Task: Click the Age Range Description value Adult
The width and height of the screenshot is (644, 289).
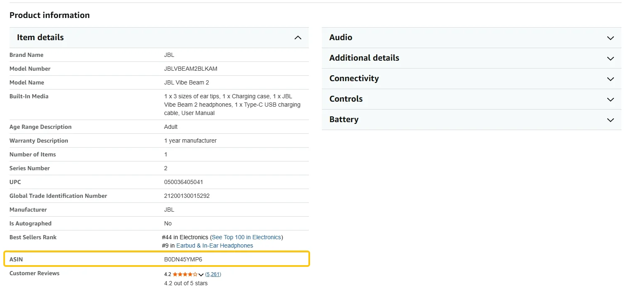Action: (x=171, y=127)
